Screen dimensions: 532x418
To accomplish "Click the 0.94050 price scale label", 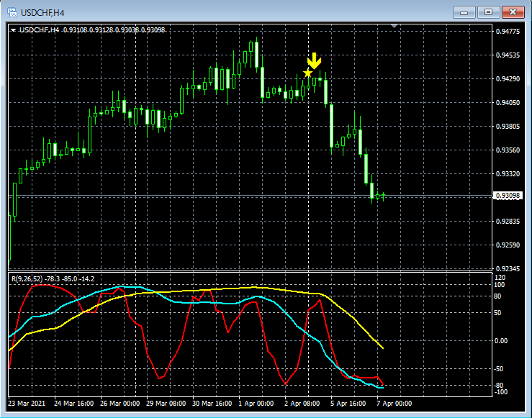I will point(508,103).
